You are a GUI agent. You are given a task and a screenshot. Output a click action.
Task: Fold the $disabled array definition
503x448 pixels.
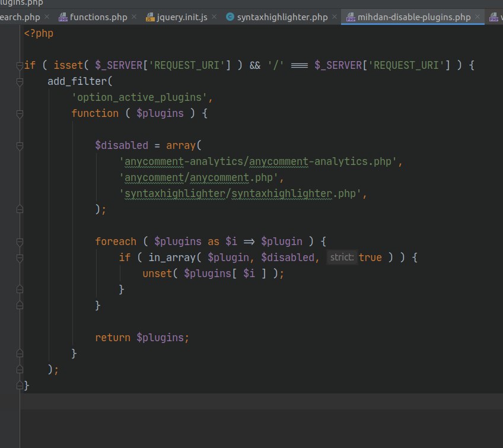20,145
